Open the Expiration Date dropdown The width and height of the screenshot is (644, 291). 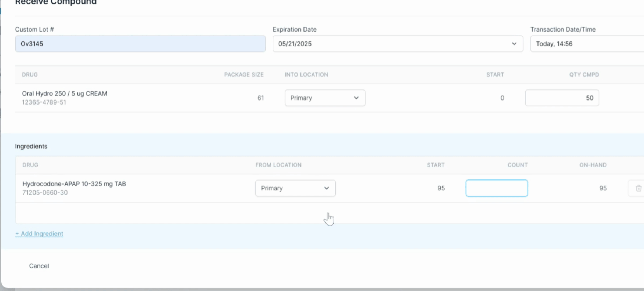click(515, 44)
